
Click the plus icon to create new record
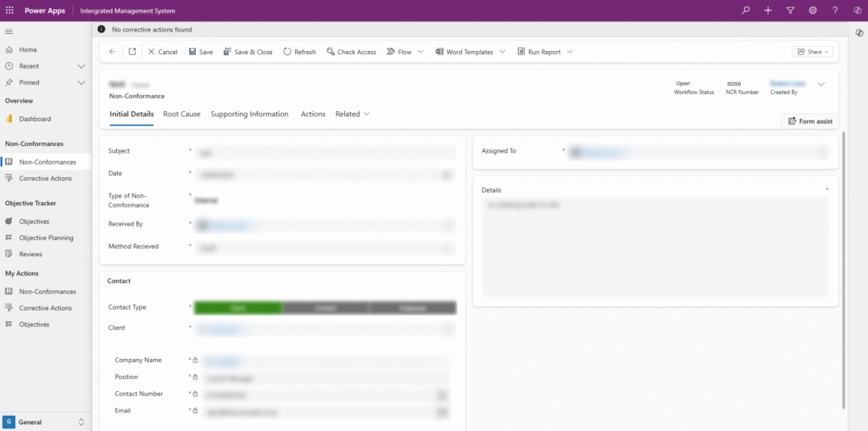tap(768, 10)
